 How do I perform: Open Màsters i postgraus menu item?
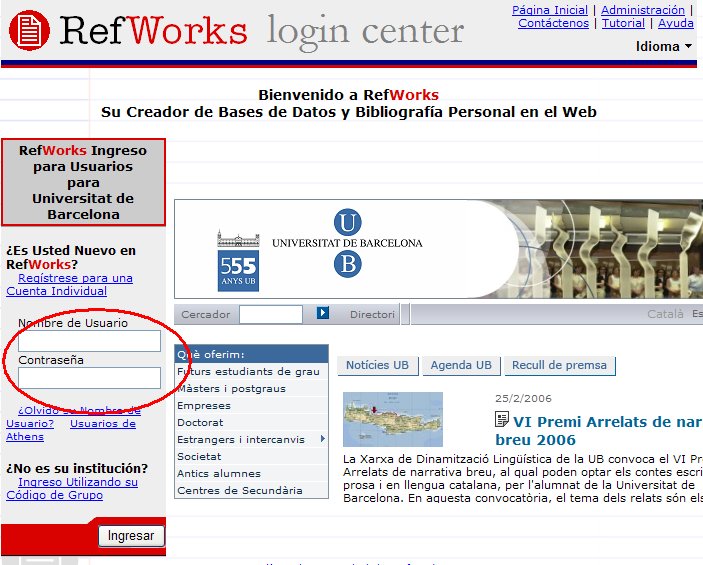[251, 388]
